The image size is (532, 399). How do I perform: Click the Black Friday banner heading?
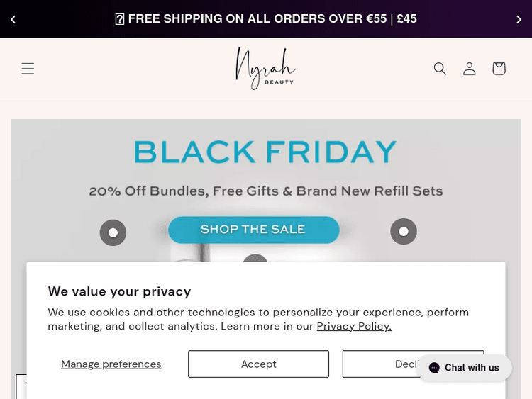[x=265, y=152]
